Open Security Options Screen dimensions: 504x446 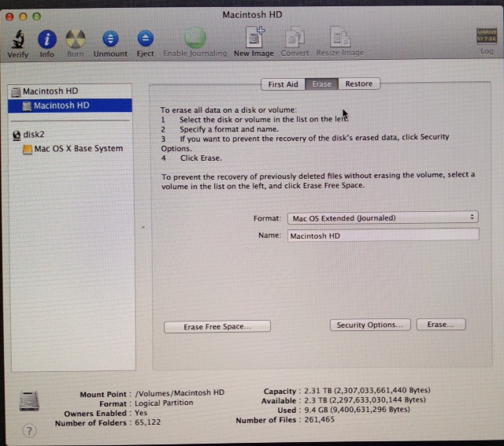370,325
